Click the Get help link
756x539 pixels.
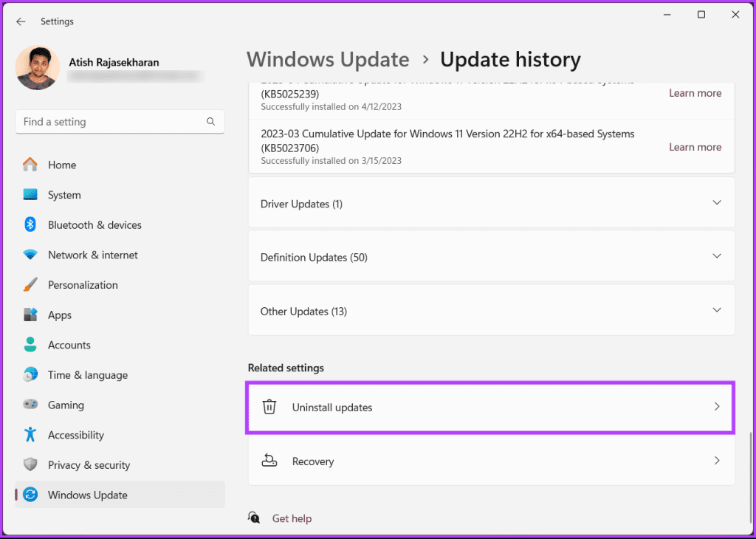292,518
